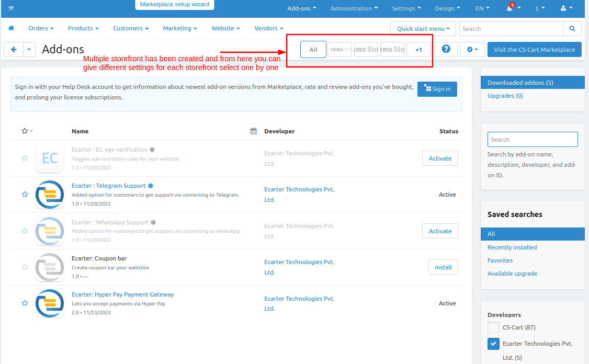Screen dimensions: 589x364
Task: Favorite the EC age verification add-on
Action: (25, 158)
